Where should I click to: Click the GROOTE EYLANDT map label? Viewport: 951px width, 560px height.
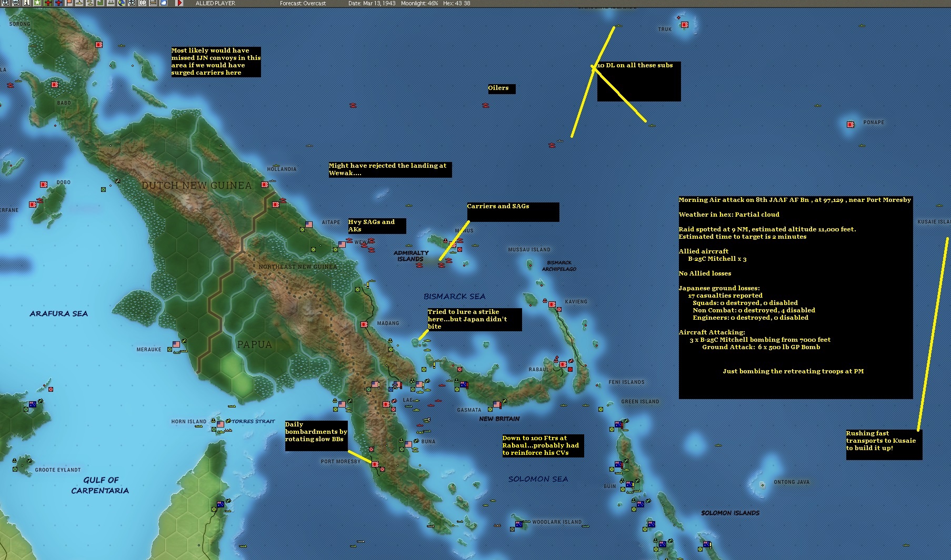point(58,470)
